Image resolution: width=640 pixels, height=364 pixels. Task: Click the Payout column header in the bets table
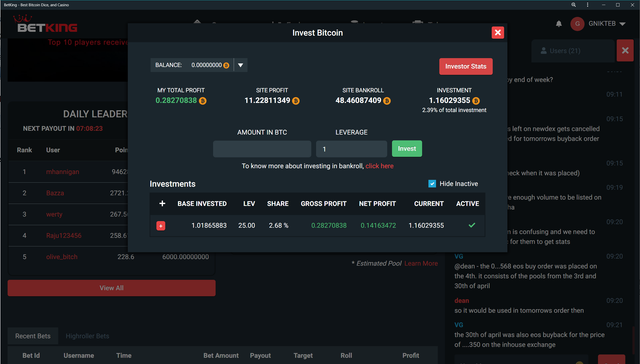[260, 355]
